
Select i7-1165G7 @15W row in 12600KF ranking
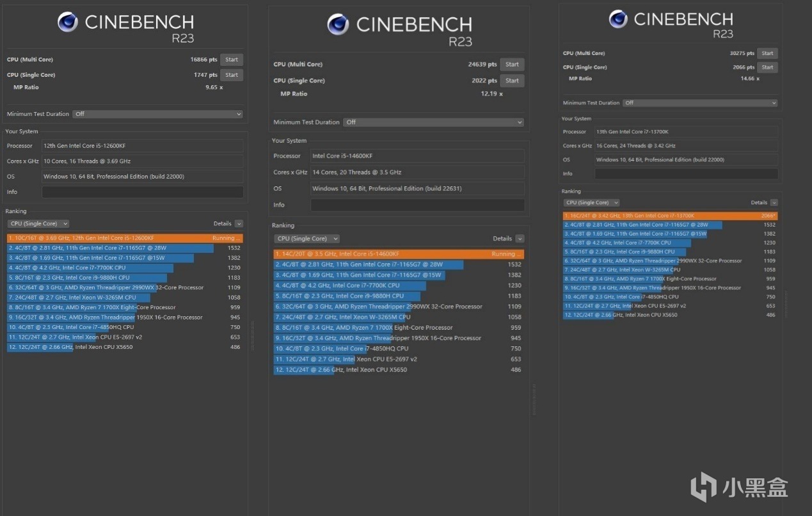pos(125,258)
